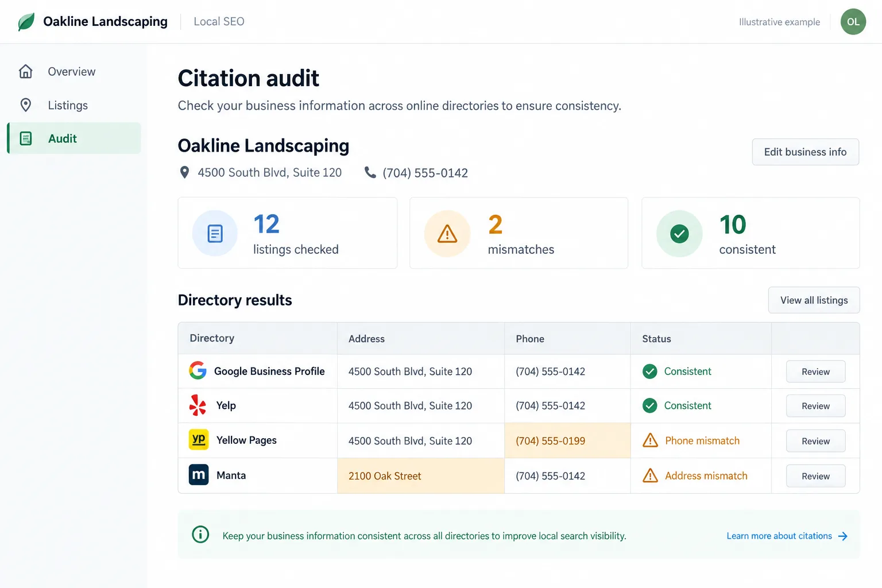This screenshot has width=882, height=588.
Task: Review the Yelp listing
Action: (x=815, y=406)
